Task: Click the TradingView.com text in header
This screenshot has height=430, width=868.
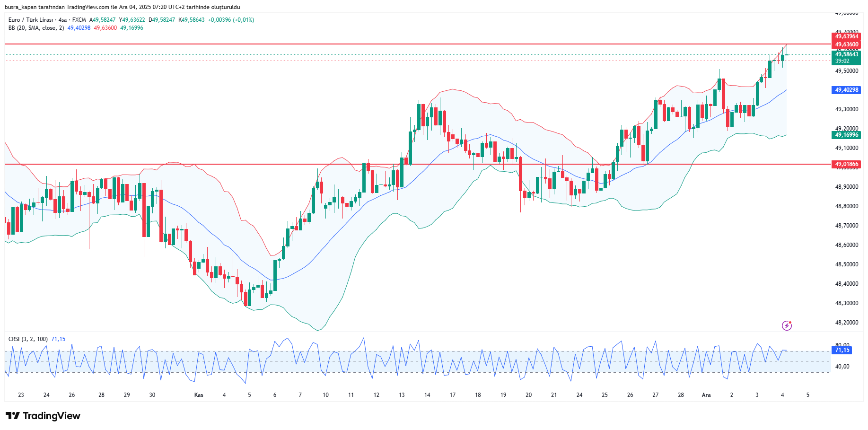Action: pyautogui.click(x=88, y=7)
